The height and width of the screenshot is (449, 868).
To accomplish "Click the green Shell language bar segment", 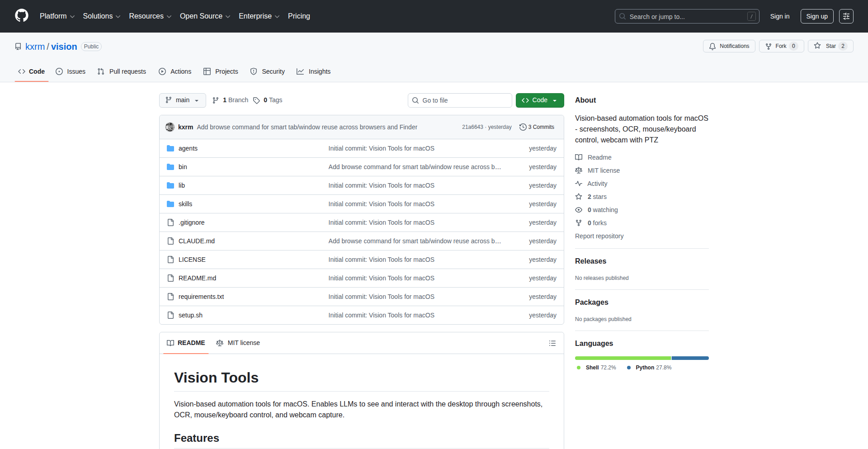I will [x=623, y=358].
